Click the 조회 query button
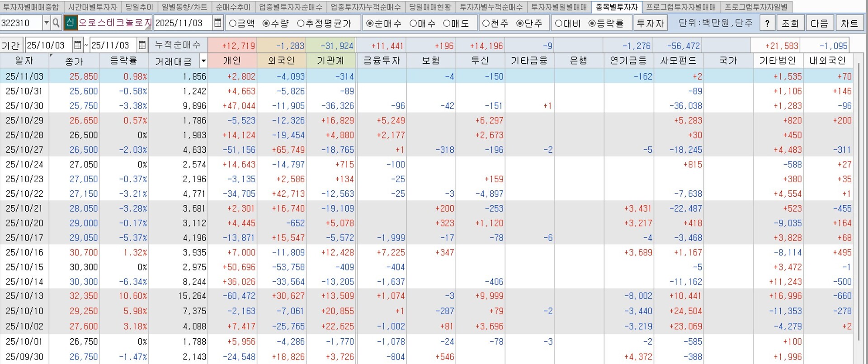This screenshot has height=364, width=868. tap(790, 23)
